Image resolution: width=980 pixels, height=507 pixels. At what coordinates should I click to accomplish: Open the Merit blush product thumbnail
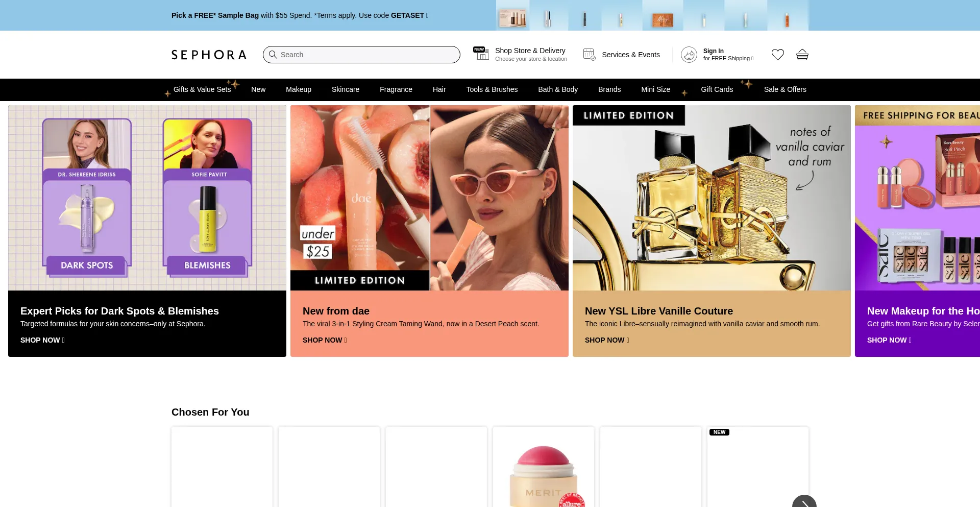click(x=543, y=475)
